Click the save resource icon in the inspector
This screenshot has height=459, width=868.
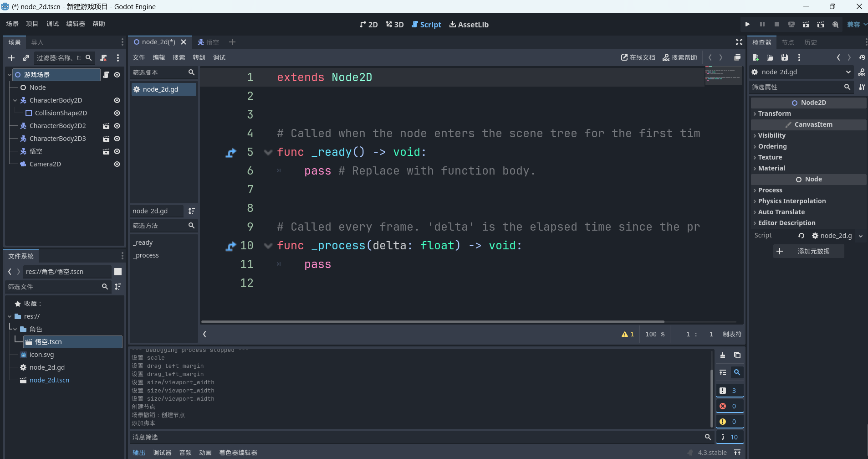(784, 57)
